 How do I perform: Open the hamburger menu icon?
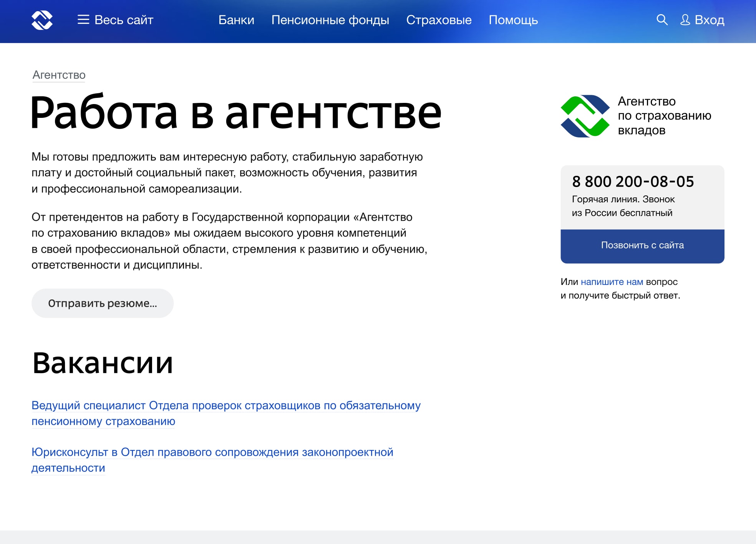(83, 20)
